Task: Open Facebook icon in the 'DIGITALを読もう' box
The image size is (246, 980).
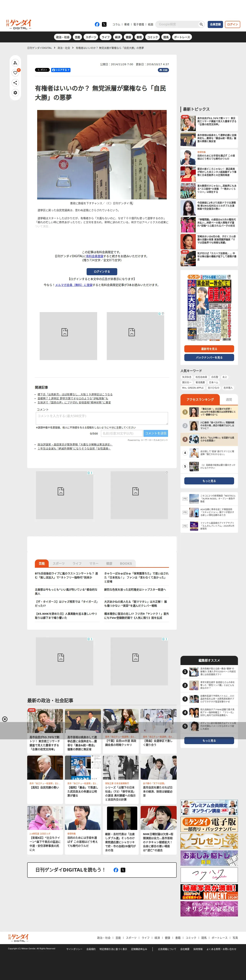Action: tap(116, 870)
